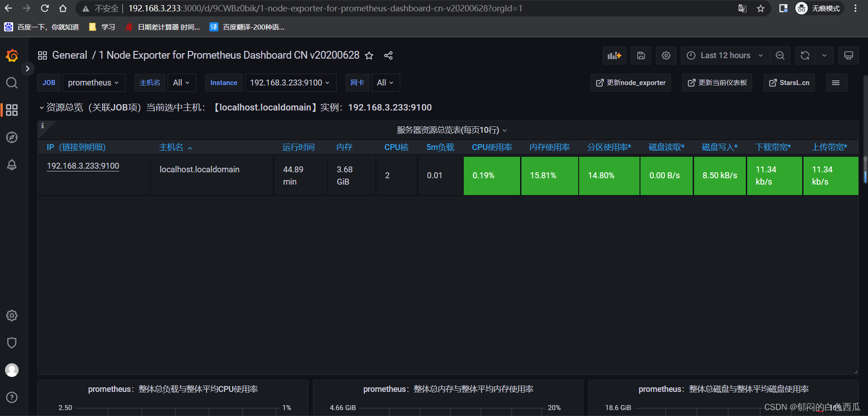
Task: Share the dashboard via share icon
Action: (x=388, y=55)
